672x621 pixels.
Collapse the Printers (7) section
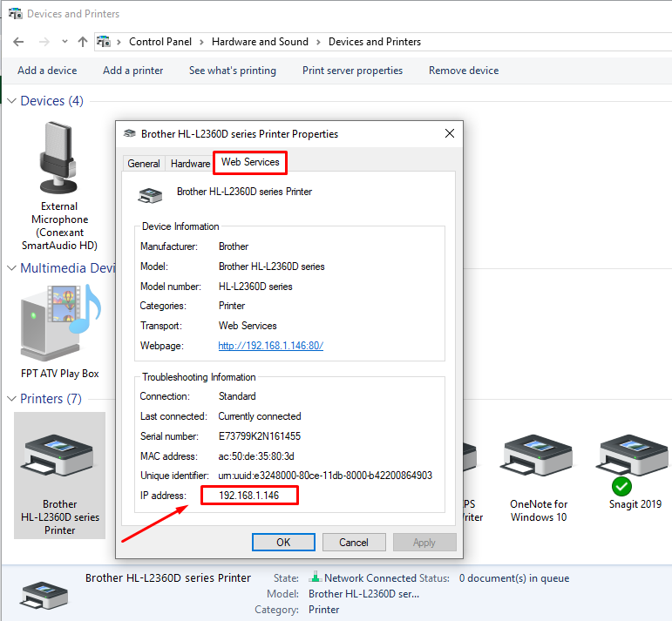pyautogui.click(x=11, y=399)
